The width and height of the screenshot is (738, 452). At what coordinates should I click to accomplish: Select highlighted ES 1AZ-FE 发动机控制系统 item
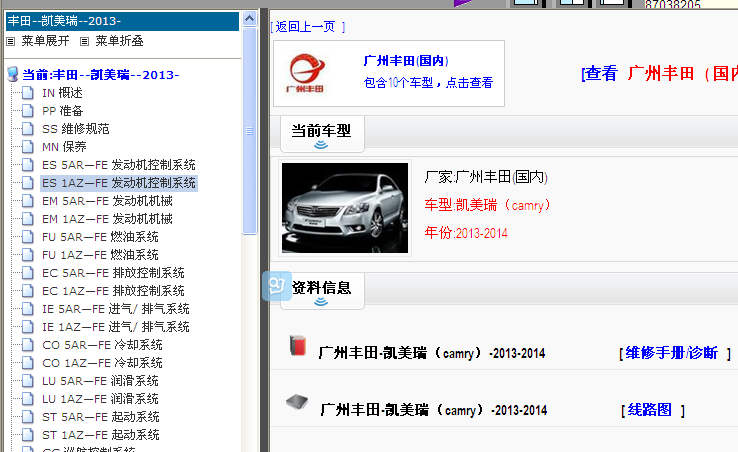click(x=119, y=183)
